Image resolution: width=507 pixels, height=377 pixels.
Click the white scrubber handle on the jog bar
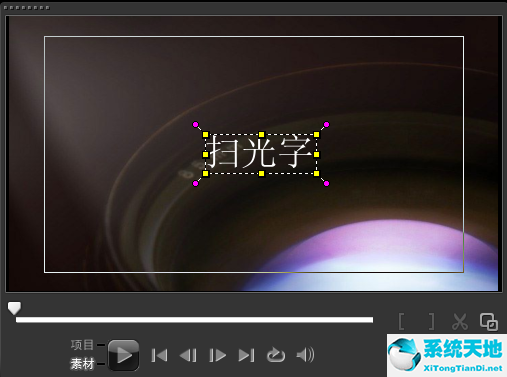[x=14, y=308]
